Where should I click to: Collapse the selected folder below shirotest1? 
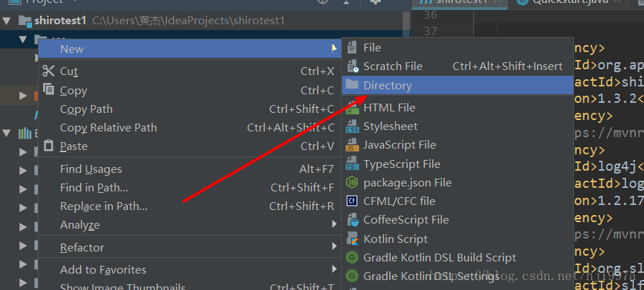click(23, 39)
